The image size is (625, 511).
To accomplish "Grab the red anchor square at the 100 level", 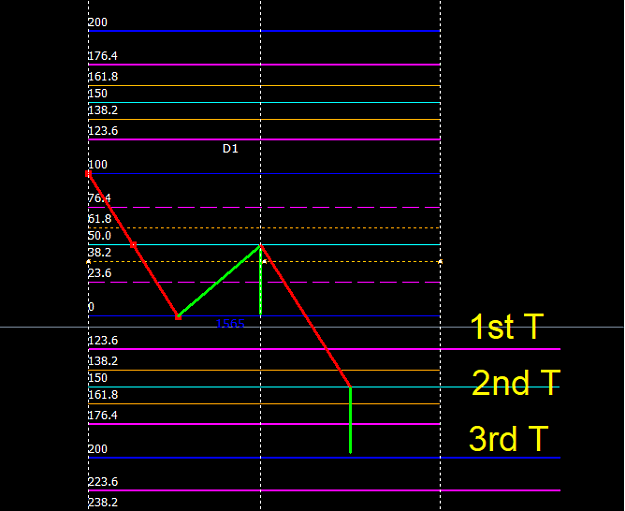I will (x=88, y=174).
